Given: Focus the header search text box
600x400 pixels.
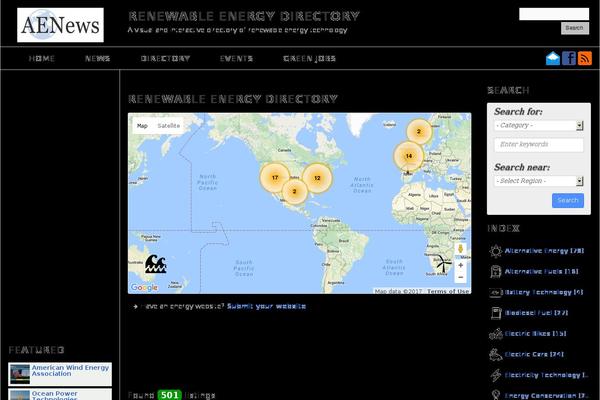Looking at the screenshot, I should (x=554, y=14).
